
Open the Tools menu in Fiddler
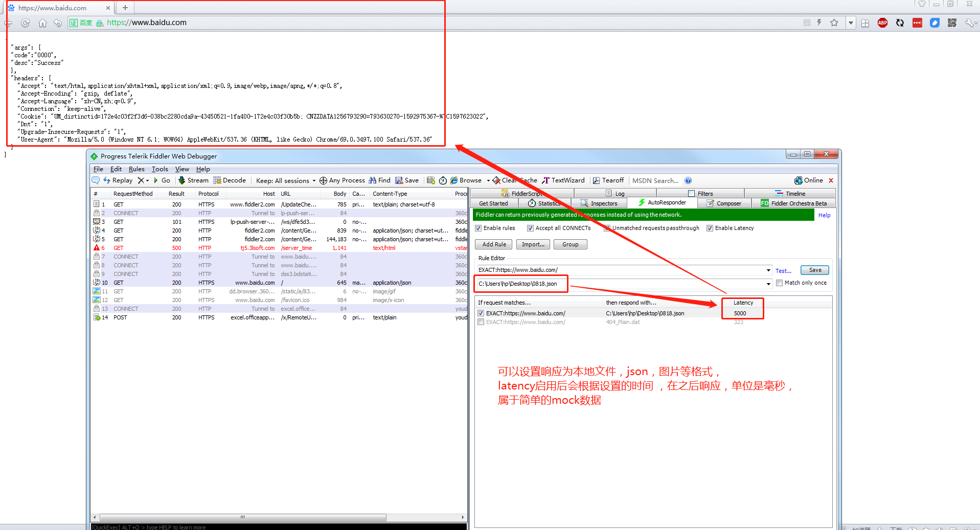160,169
